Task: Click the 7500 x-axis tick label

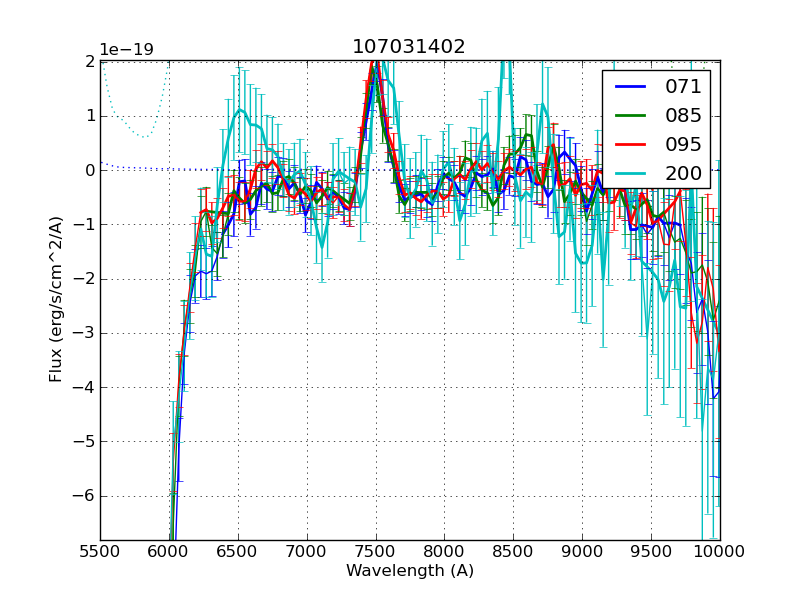Action: (376, 551)
